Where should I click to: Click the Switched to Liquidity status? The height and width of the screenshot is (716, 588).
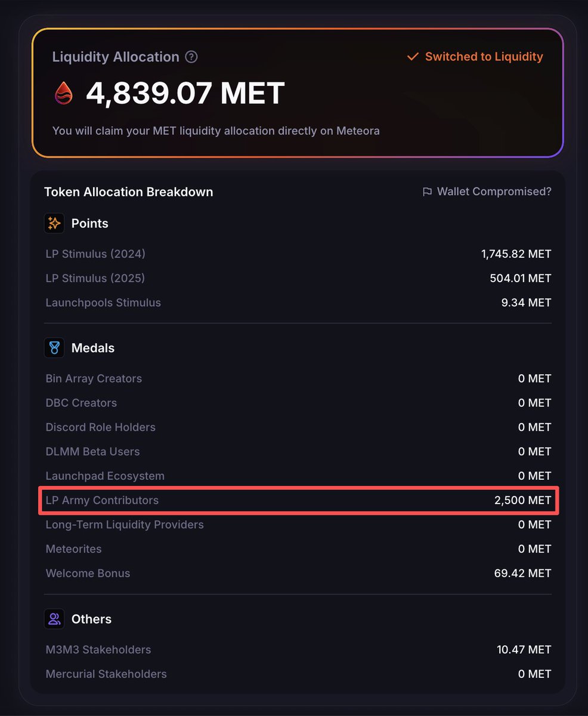484,57
